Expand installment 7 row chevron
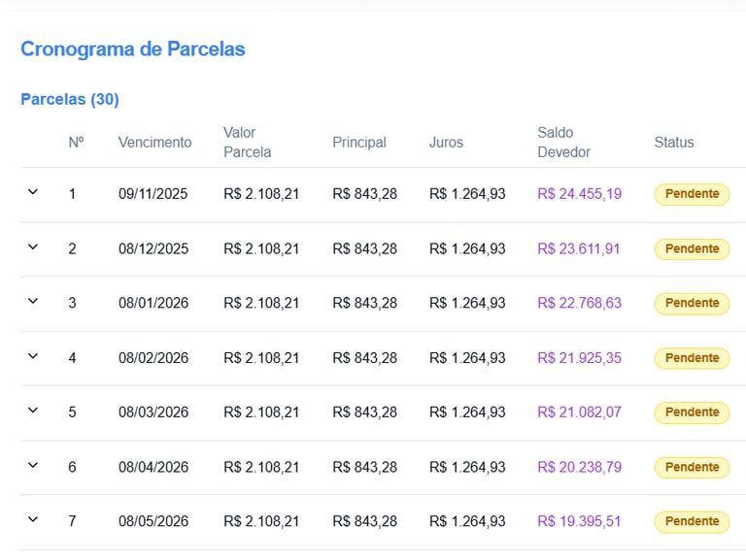This screenshot has width=746, height=560. [x=33, y=519]
